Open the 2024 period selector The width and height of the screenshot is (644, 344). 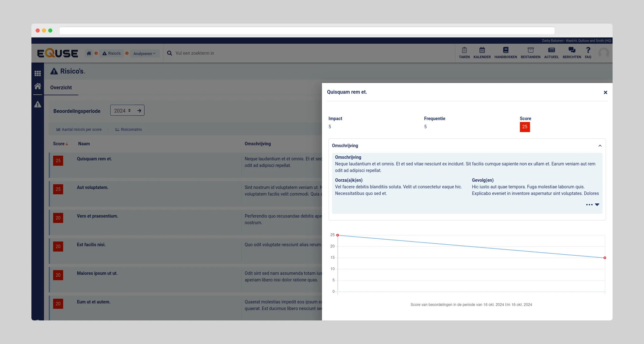tap(123, 110)
